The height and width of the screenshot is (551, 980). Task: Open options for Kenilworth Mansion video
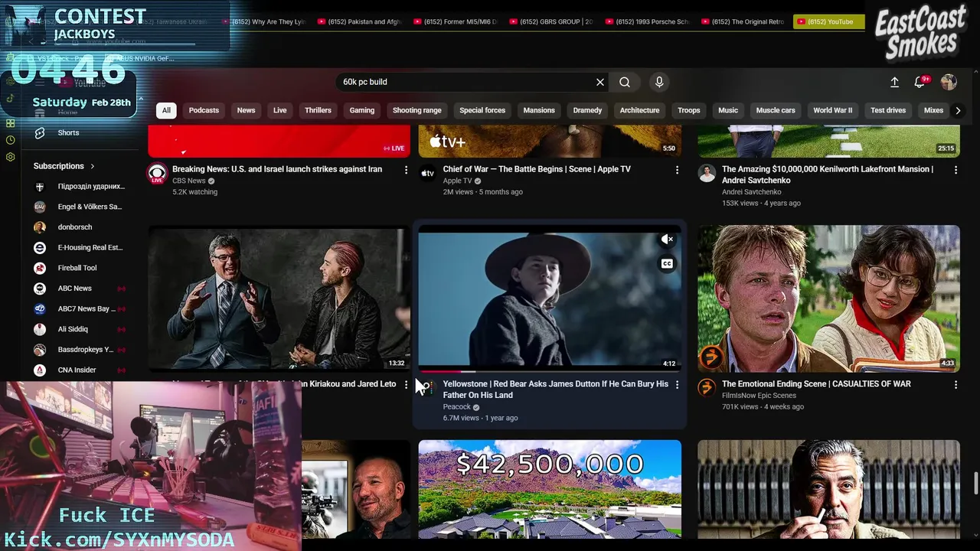pos(955,170)
